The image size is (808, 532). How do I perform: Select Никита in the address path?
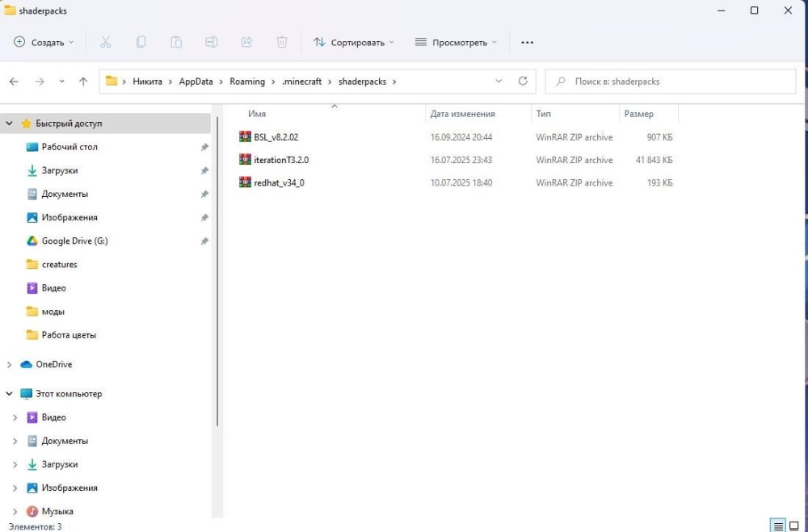tap(147, 82)
